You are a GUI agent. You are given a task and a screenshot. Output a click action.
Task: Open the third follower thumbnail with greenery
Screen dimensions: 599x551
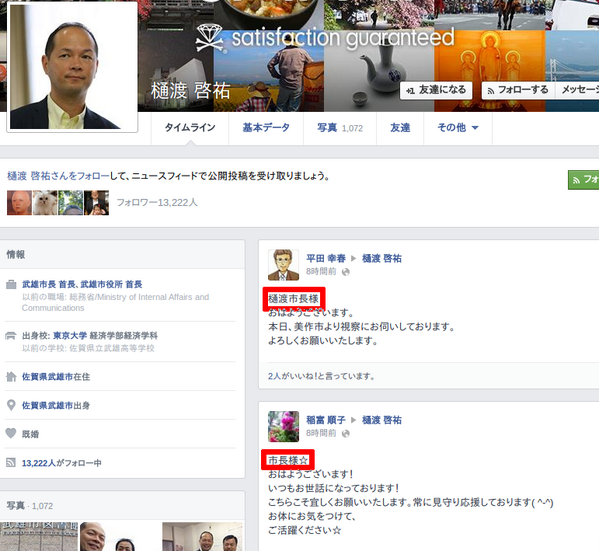71,203
